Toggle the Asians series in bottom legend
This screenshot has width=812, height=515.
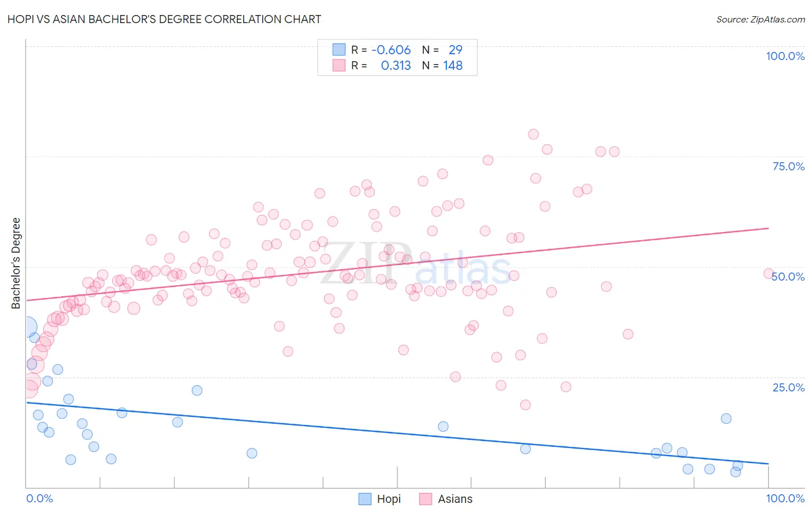coord(446,499)
